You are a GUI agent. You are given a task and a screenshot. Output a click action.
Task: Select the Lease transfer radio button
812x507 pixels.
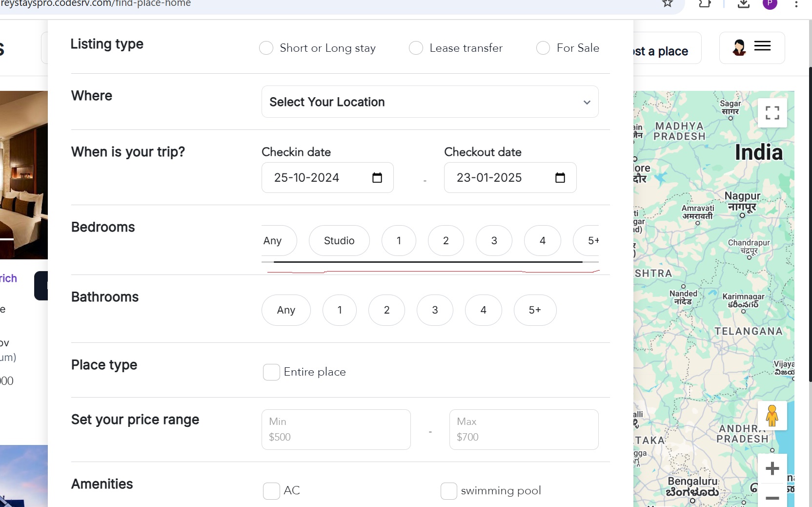click(416, 48)
